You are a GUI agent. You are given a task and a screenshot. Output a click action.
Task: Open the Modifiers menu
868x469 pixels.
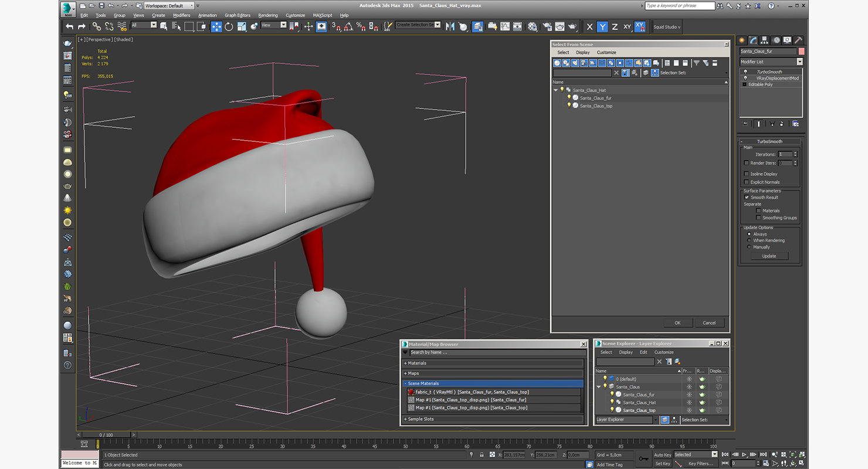click(181, 15)
